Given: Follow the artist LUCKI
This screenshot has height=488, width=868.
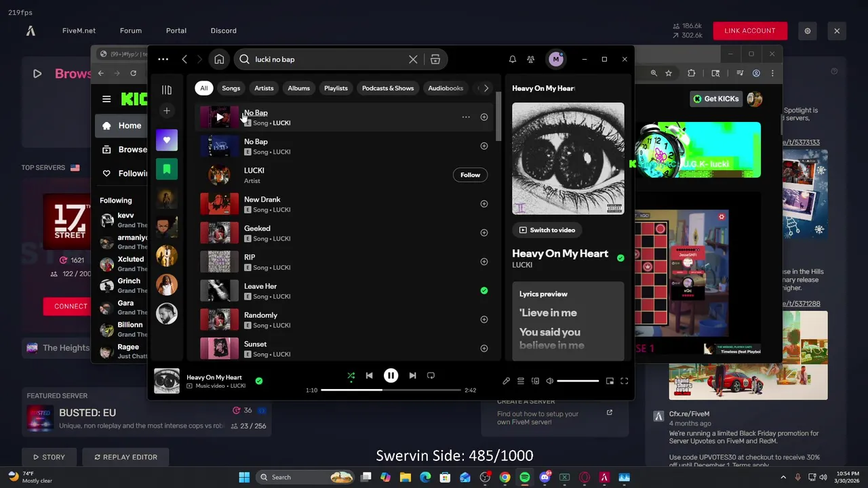Looking at the screenshot, I should coord(470,175).
